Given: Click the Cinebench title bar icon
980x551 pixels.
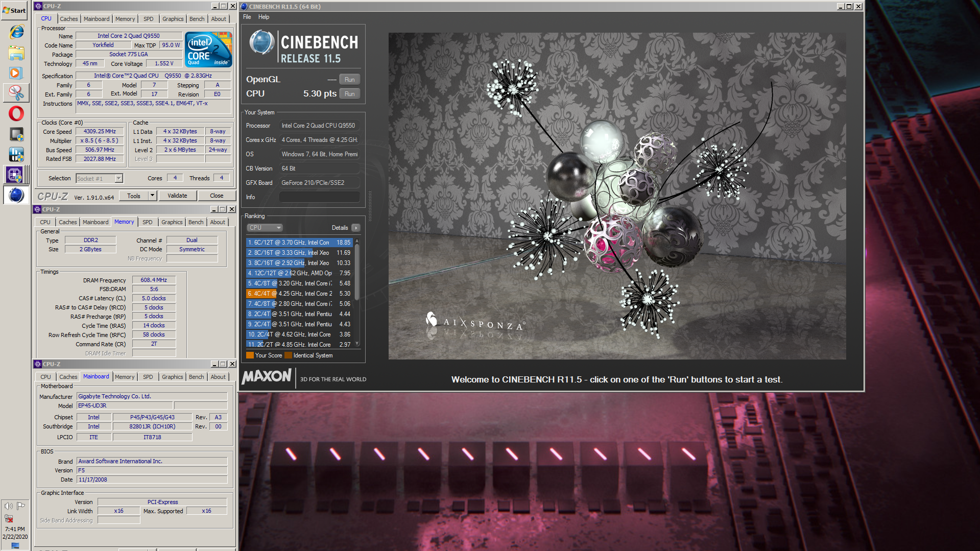Looking at the screenshot, I should pyautogui.click(x=244, y=6).
